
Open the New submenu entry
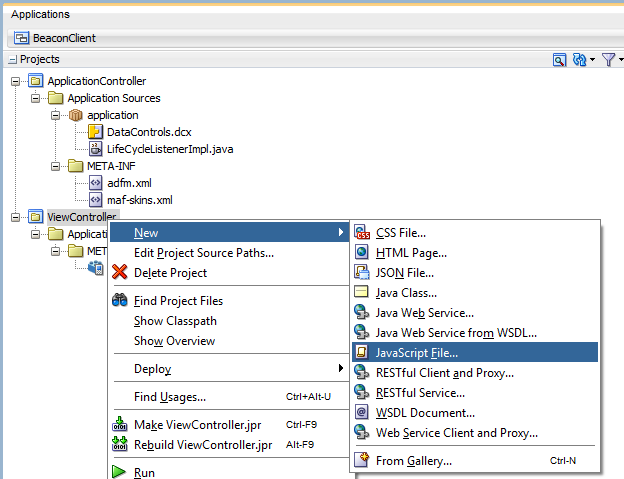point(229,233)
